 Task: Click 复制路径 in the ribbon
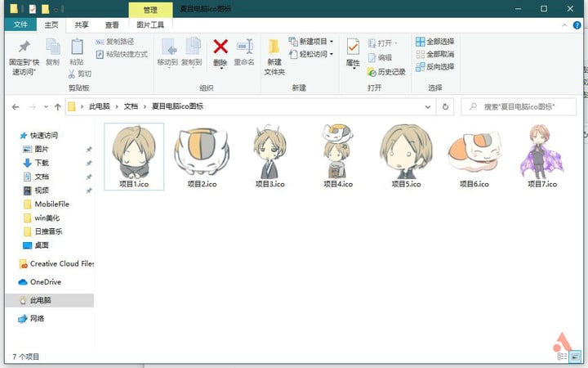coord(115,42)
